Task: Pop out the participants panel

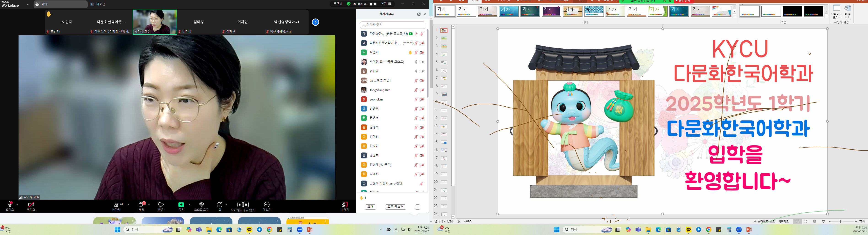Action: tap(419, 14)
